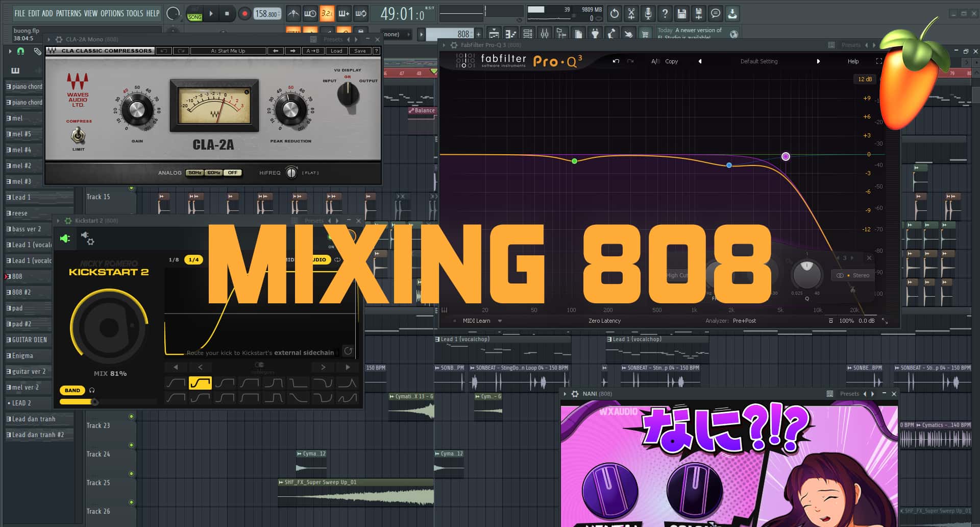Screen dimensions: 980x527
Task: Select the 1/4 rate in Kickstart 2
Action: point(193,259)
